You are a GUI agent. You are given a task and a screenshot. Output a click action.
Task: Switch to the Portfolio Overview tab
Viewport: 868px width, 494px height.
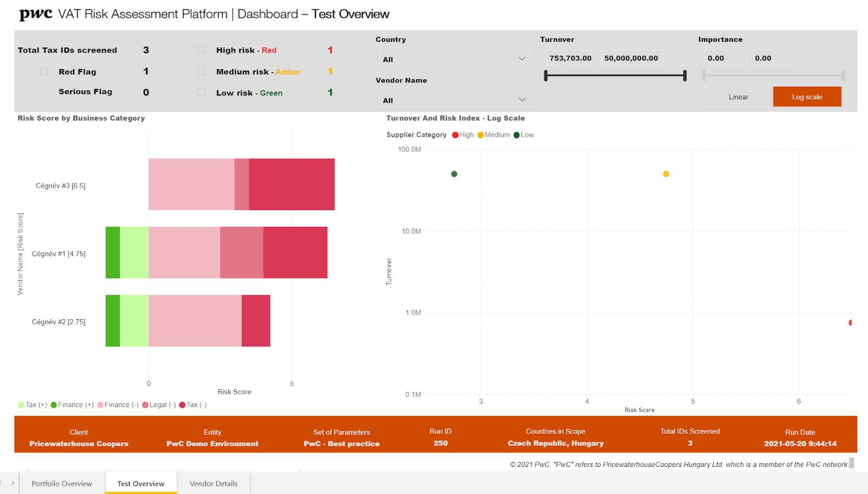[62, 484]
